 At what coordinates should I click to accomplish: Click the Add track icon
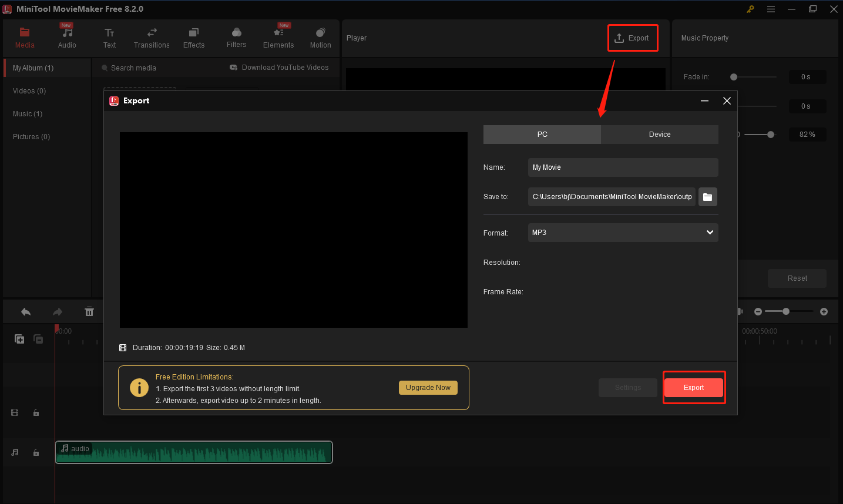(19, 339)
